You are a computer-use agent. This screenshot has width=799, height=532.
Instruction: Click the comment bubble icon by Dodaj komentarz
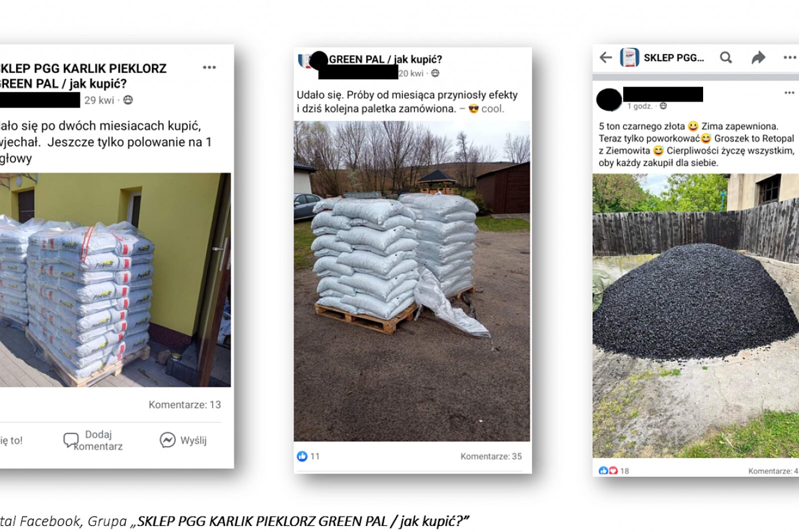[x=71, y=440]
